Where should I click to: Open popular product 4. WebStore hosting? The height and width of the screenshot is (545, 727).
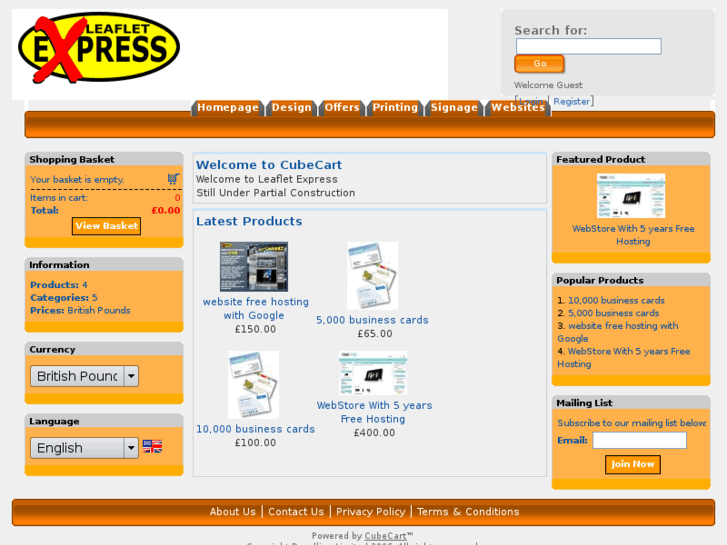624,358
